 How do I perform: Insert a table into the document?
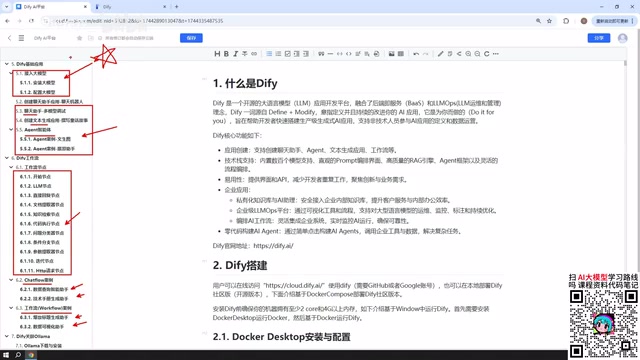[401, 54]
